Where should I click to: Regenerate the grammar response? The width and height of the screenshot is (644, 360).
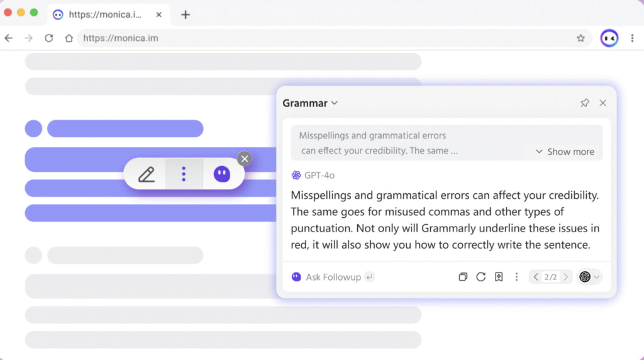tap(480, 277)
